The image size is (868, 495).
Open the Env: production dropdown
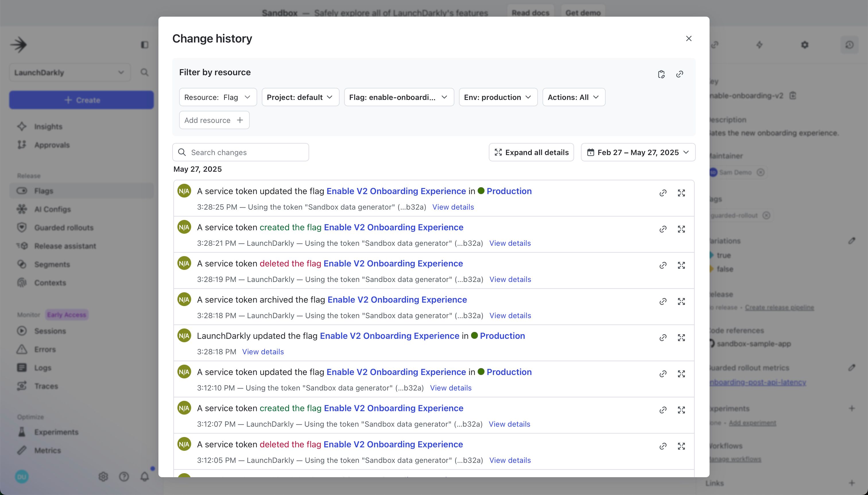pos(498,97)
